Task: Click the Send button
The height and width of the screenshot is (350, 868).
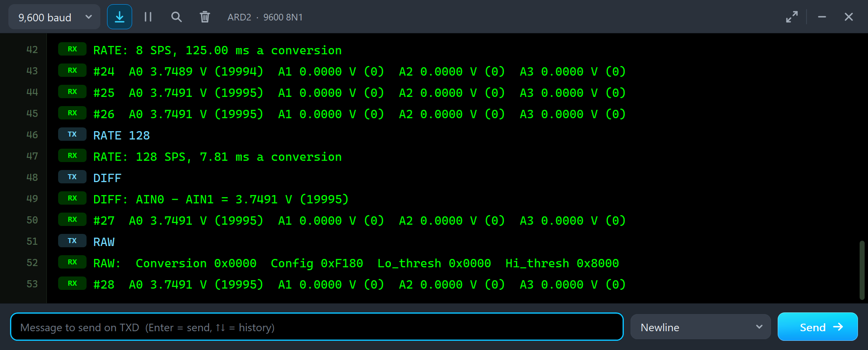Action: 818,327
